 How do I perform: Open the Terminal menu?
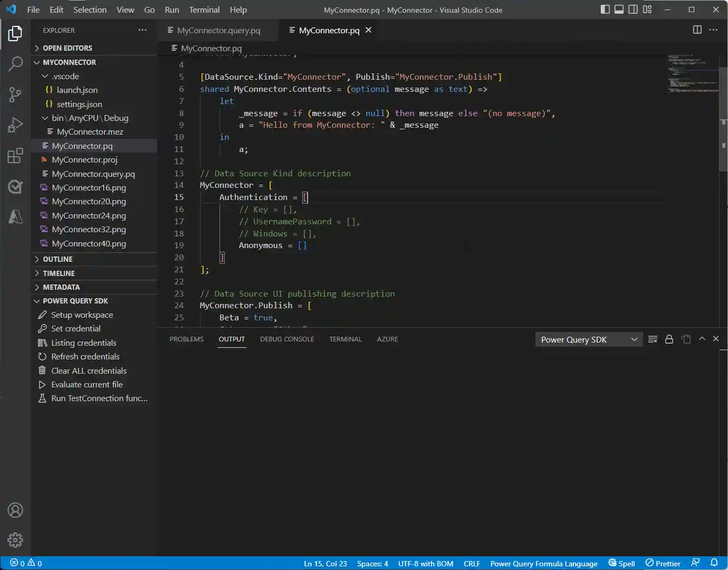tap(204, 9)
